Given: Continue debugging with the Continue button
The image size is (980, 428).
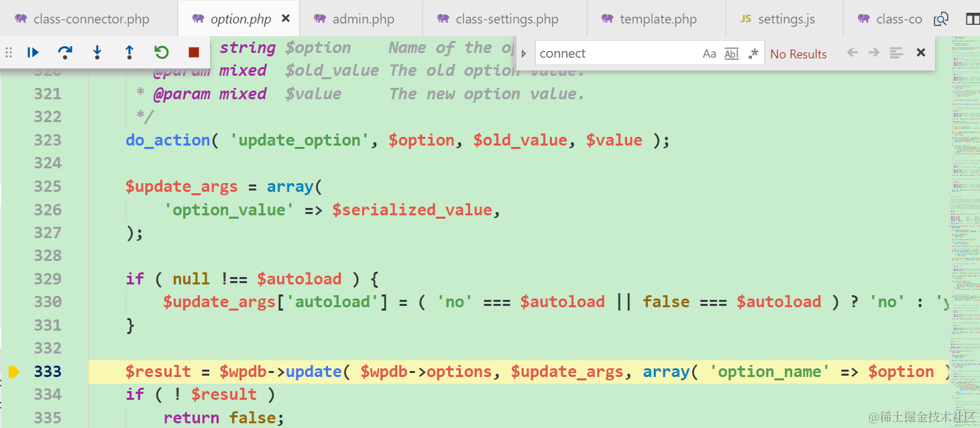Looking at the screenshot, I should (x=33, y=52).
